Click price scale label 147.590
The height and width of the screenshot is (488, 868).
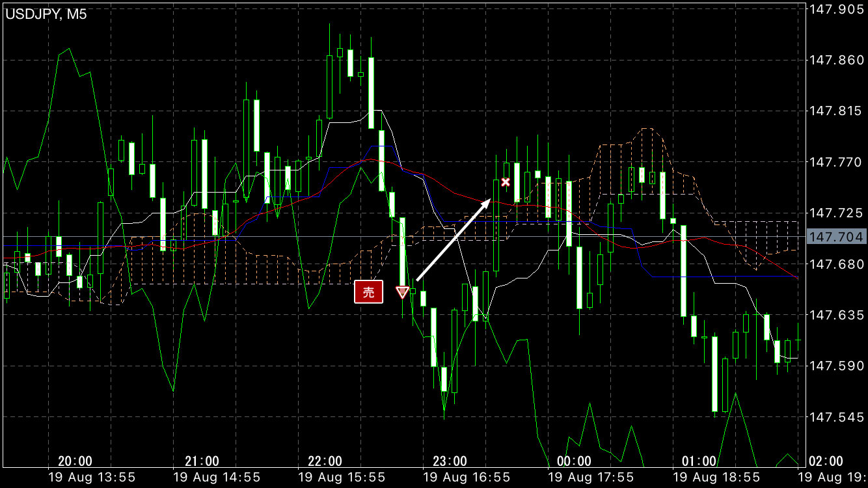tap(835, 366)
